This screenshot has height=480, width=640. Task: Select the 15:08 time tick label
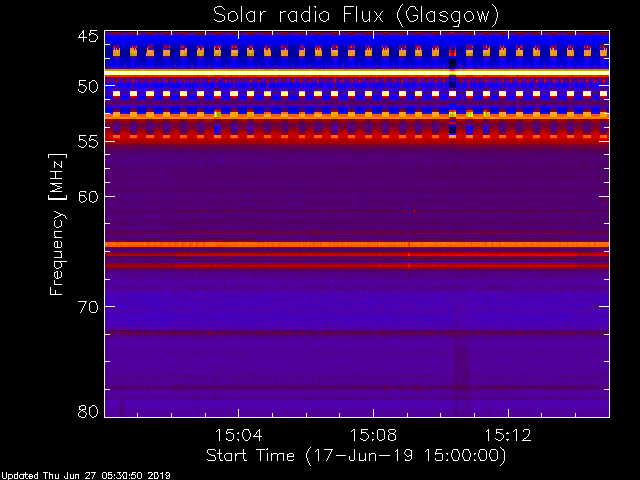click(x=373, y=435)
